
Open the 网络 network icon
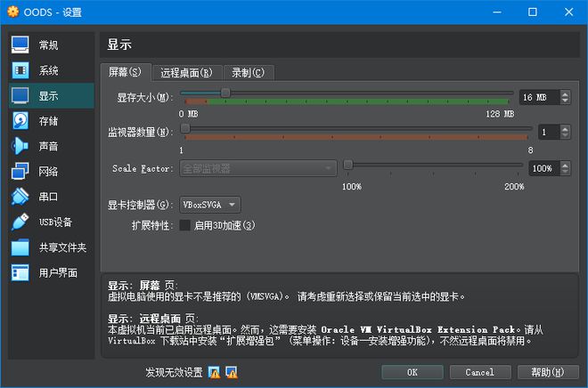coord(20,171)
